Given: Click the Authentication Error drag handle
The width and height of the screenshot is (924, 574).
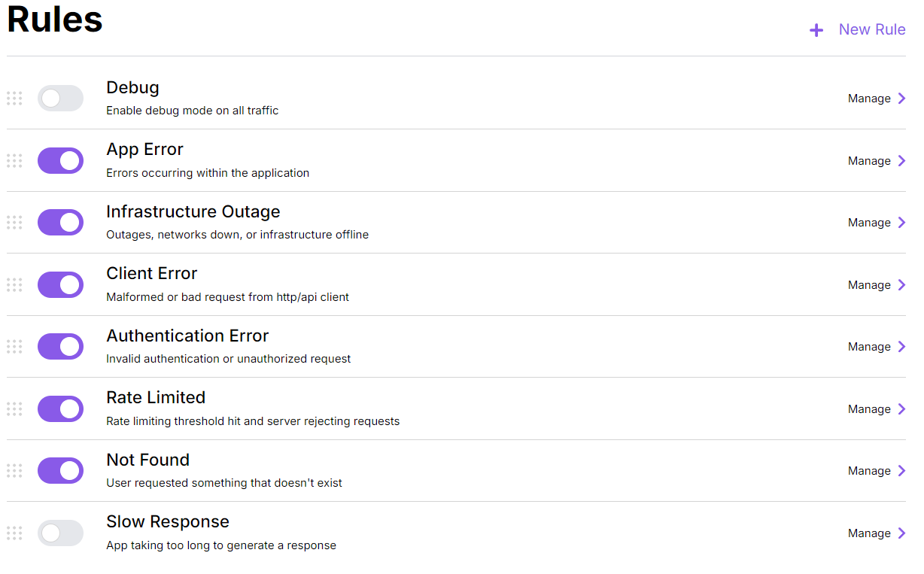Looking at the screenshot, I should 14,347.
